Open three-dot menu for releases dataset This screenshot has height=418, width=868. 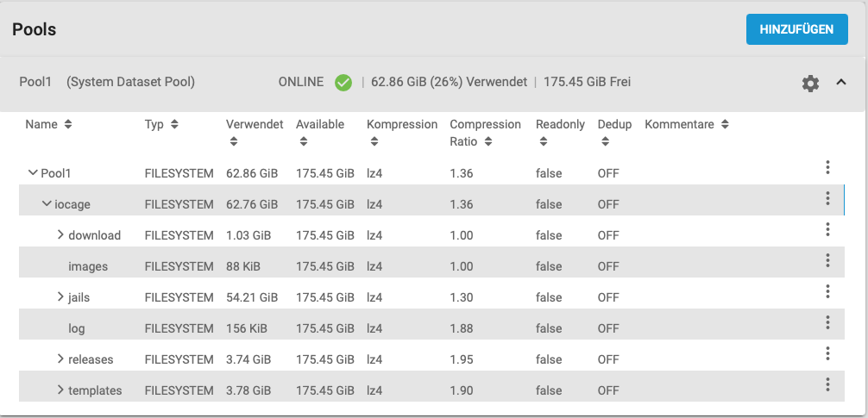pos(827,353)
